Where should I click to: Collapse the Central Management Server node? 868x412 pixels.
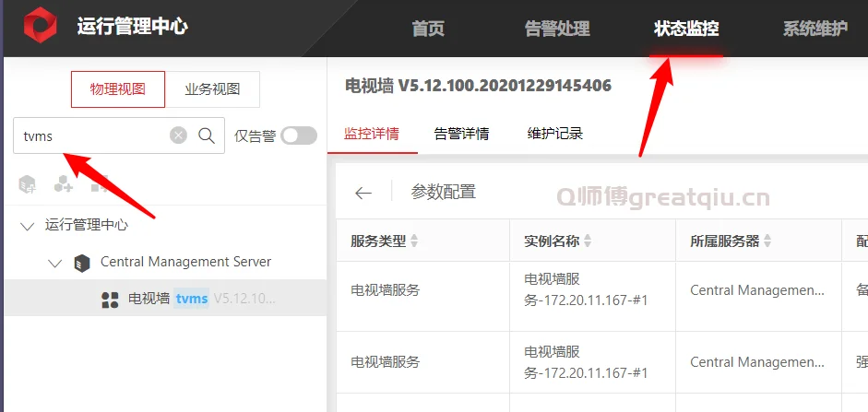54,263
